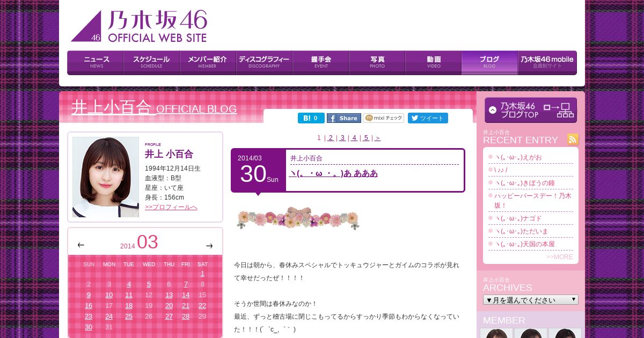Select calendar date 4
644x338 pixels.
[x=129, y=284]
